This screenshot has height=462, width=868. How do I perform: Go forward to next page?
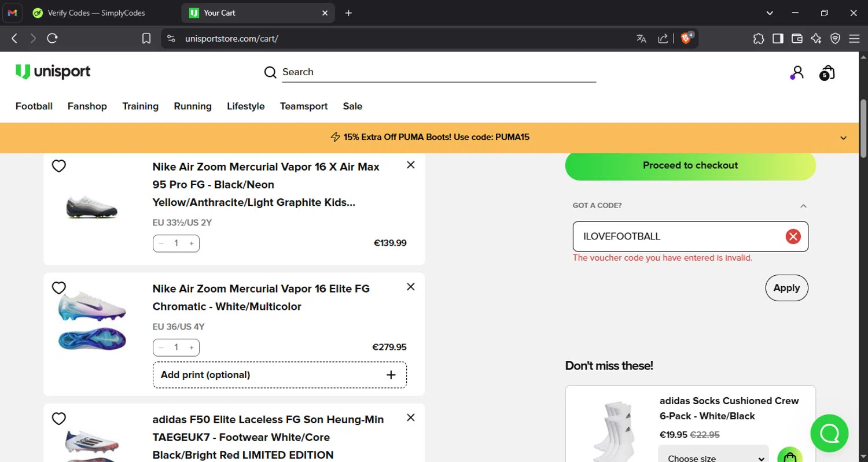click(34, 38)
